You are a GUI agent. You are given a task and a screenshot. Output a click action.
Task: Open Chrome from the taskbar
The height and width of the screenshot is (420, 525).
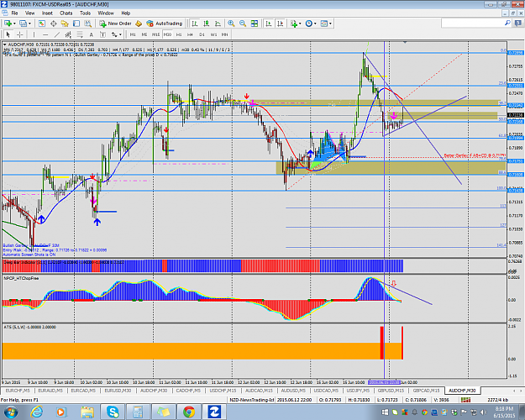(x=189, y=412)
